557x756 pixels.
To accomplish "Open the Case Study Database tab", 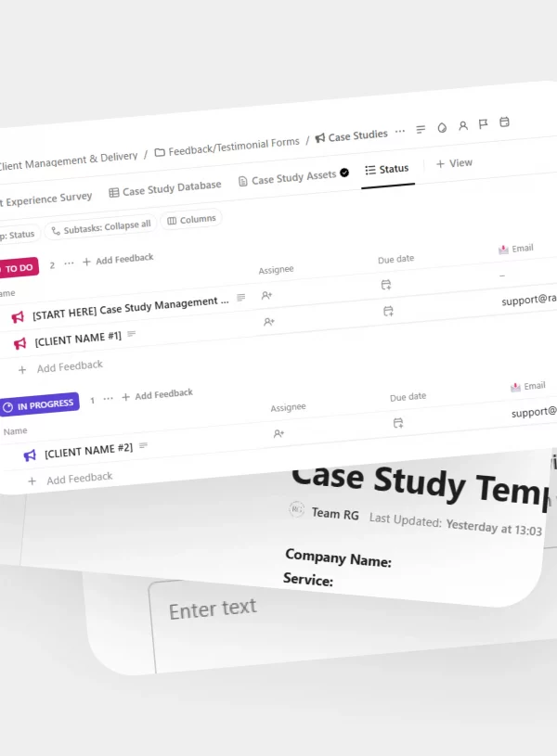I will pos(165,189).
